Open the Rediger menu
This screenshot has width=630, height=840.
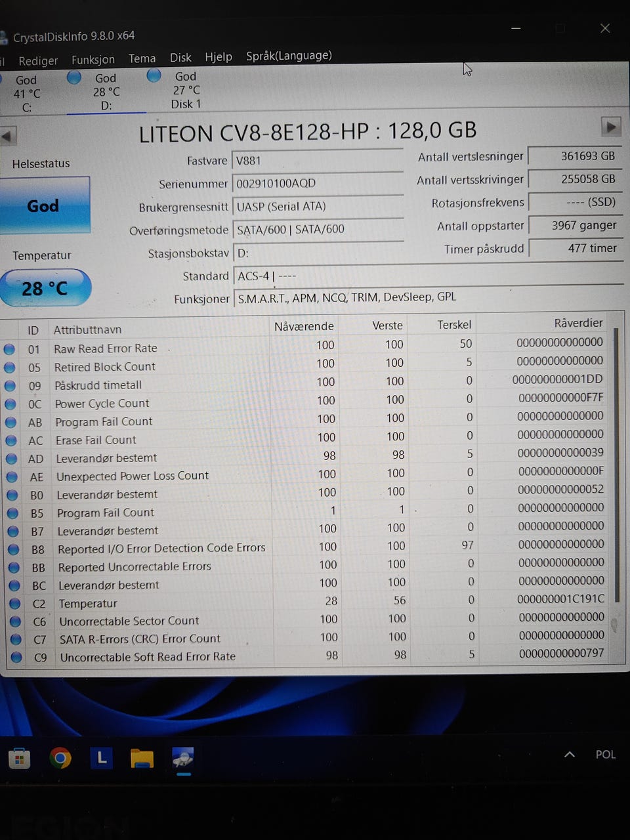[38, 60]
